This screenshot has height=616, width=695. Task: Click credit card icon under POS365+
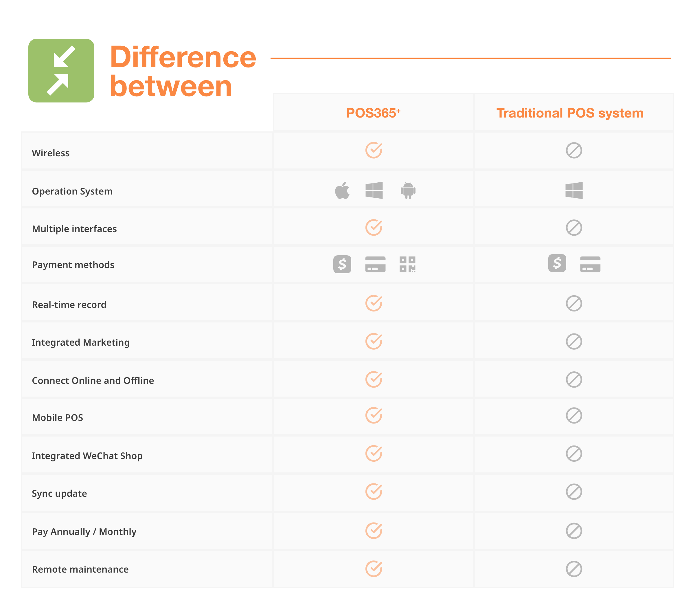coord(375,264)
